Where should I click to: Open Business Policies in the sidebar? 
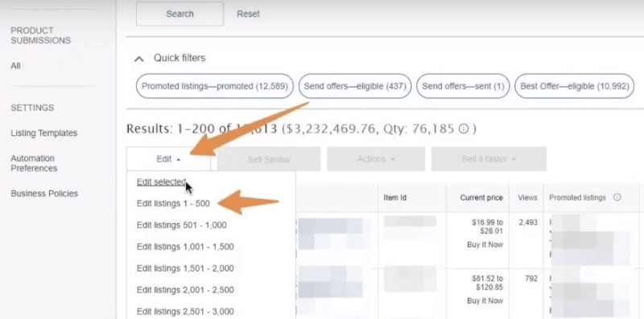[44, 193]
